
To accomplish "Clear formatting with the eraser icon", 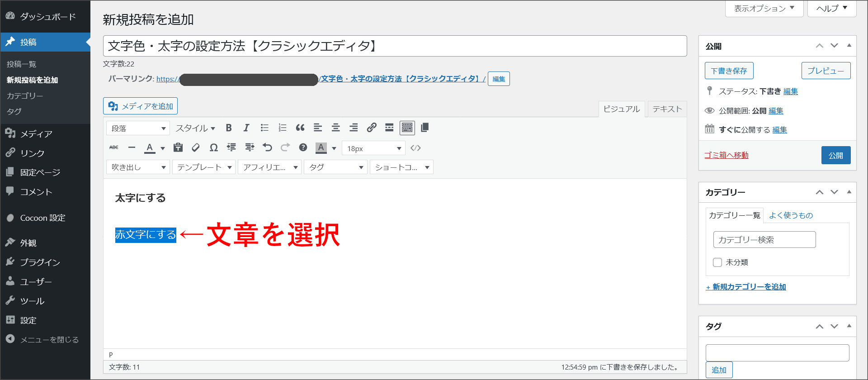I will (196, 147).
